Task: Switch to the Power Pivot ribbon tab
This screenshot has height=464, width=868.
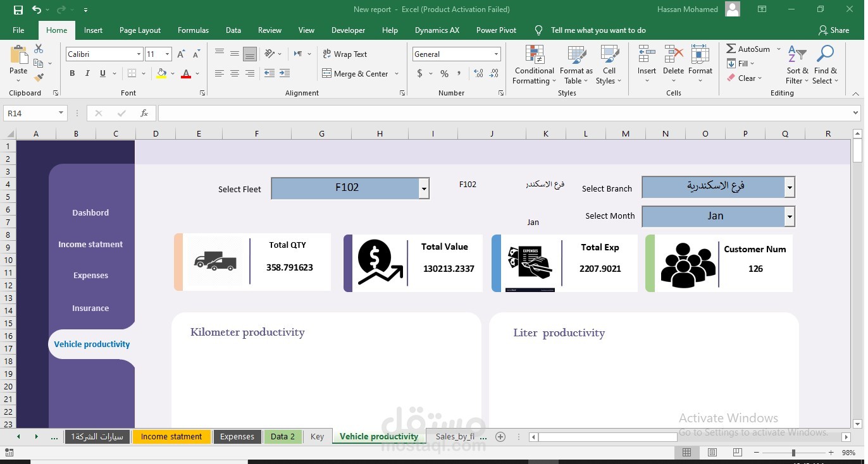Action: 496,30
